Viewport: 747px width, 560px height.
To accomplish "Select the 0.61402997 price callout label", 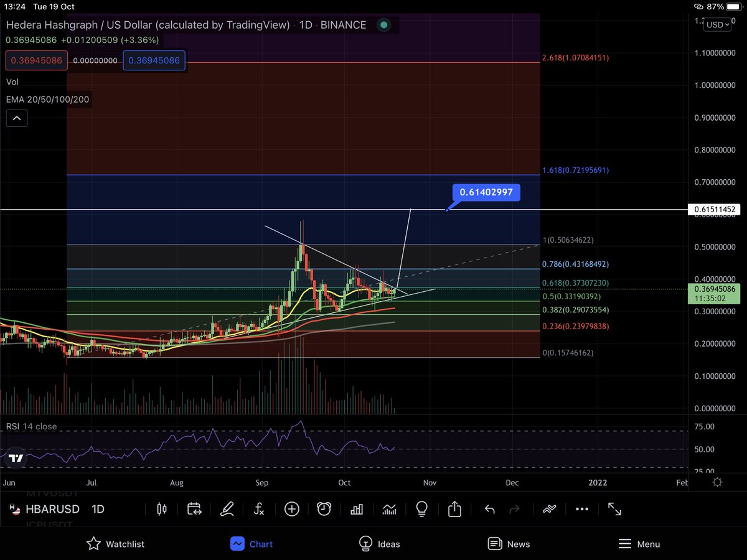I will coord(486,192).
